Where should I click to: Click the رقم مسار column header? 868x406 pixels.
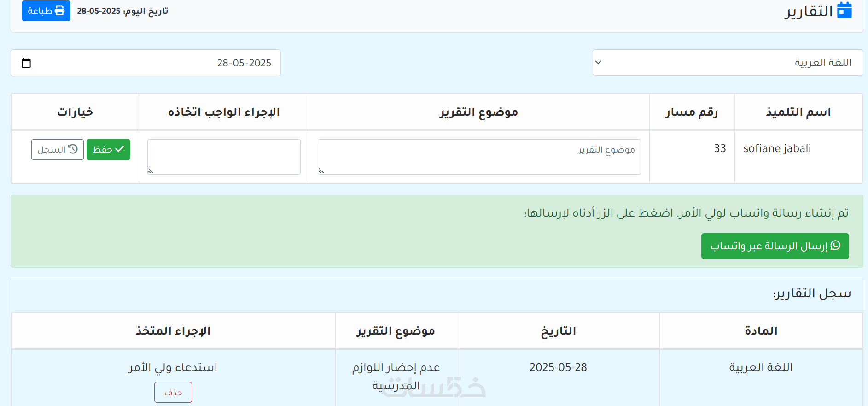pyautogui.click(x=692, y=112)
